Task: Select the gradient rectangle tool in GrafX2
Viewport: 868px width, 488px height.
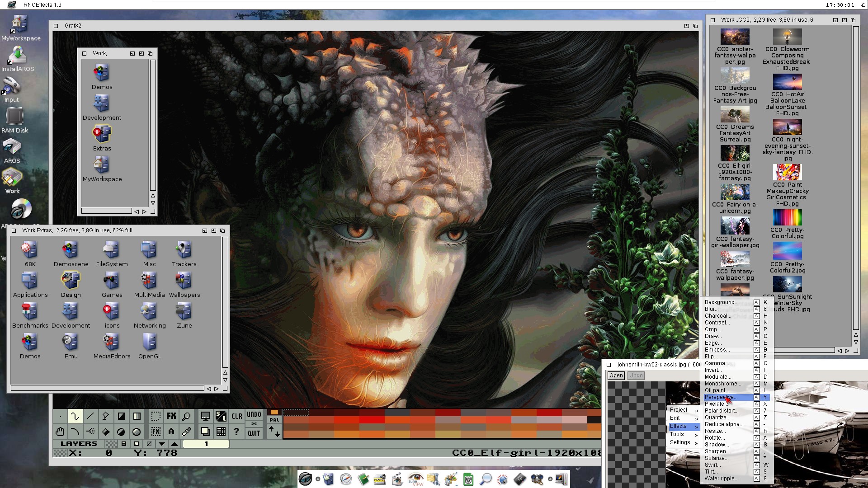Action: 137,416
